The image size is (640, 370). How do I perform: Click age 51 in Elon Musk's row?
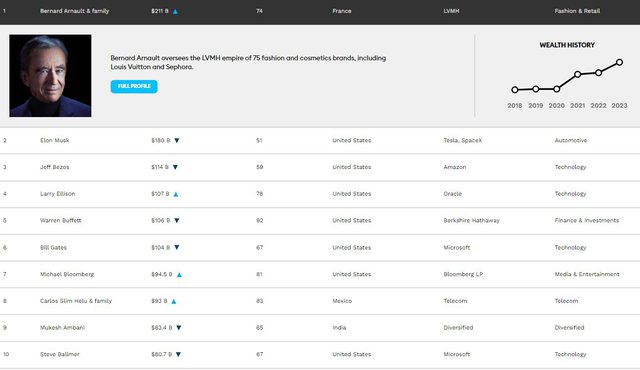coord(259,140)
